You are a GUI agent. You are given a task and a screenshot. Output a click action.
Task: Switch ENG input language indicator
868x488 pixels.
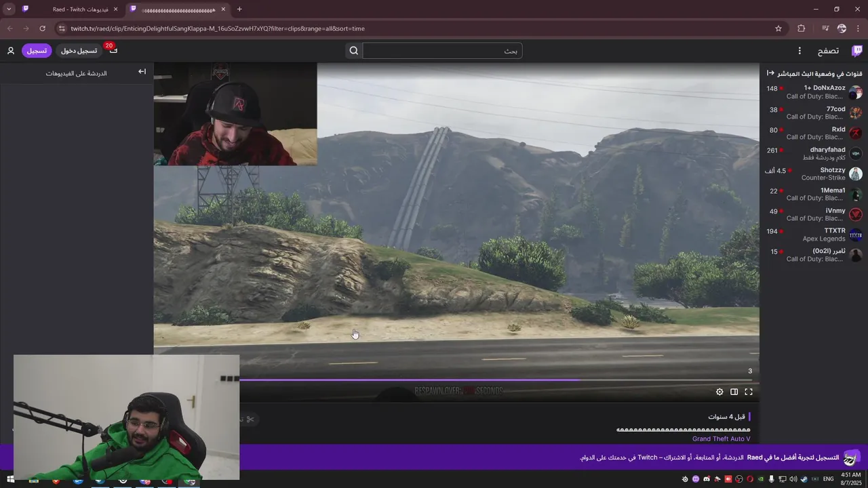(828, 479)
